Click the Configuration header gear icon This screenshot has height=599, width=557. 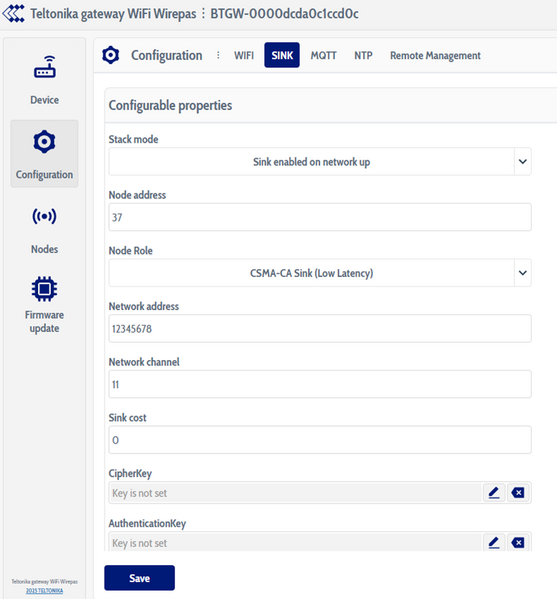tap(111, 55)
